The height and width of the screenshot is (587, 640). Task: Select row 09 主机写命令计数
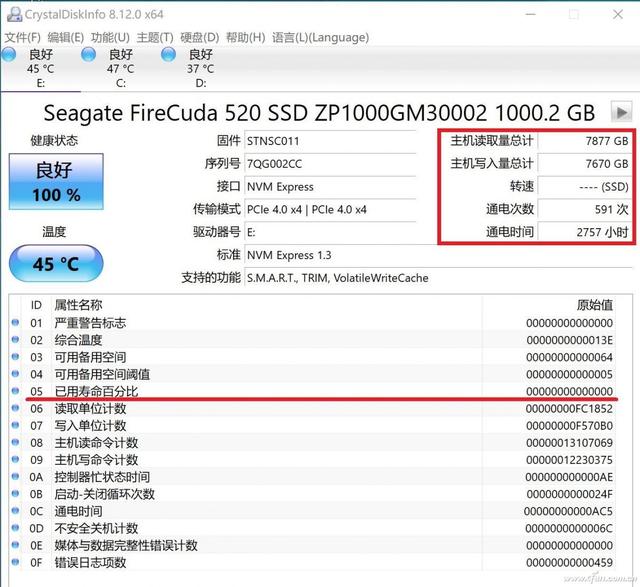pyautogui.click(x=313, y=460)
